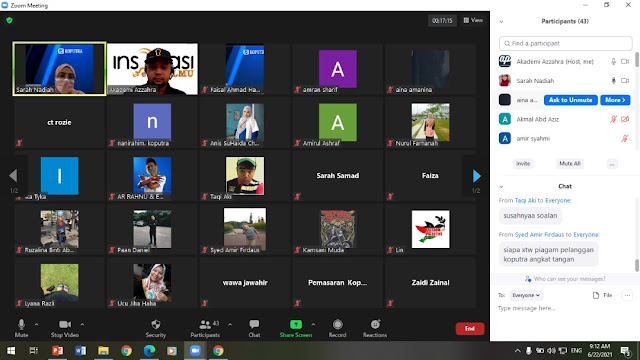Open More options for aina
640x360 pixels.
[x=615, y=100]
